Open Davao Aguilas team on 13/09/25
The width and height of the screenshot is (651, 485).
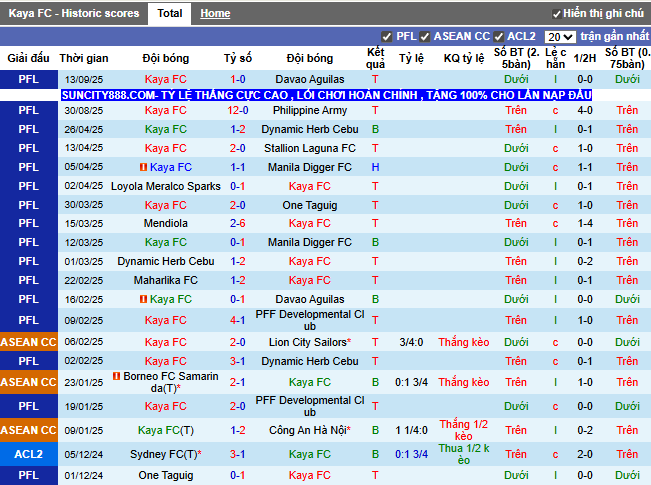pos(310,79)
